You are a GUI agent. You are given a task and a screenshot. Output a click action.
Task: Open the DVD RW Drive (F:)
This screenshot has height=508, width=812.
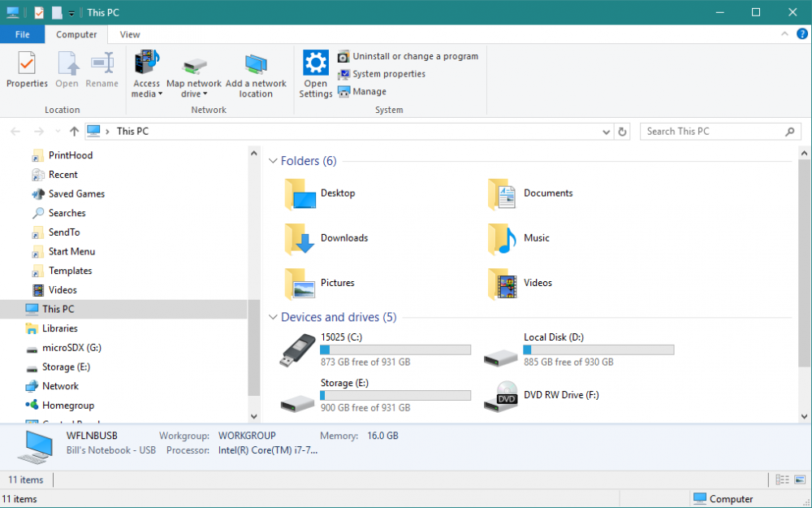(507, 396)
